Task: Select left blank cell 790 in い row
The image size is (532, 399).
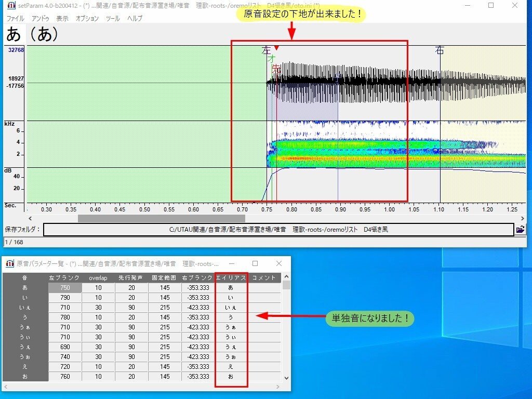Action: [x=65, y=297]
